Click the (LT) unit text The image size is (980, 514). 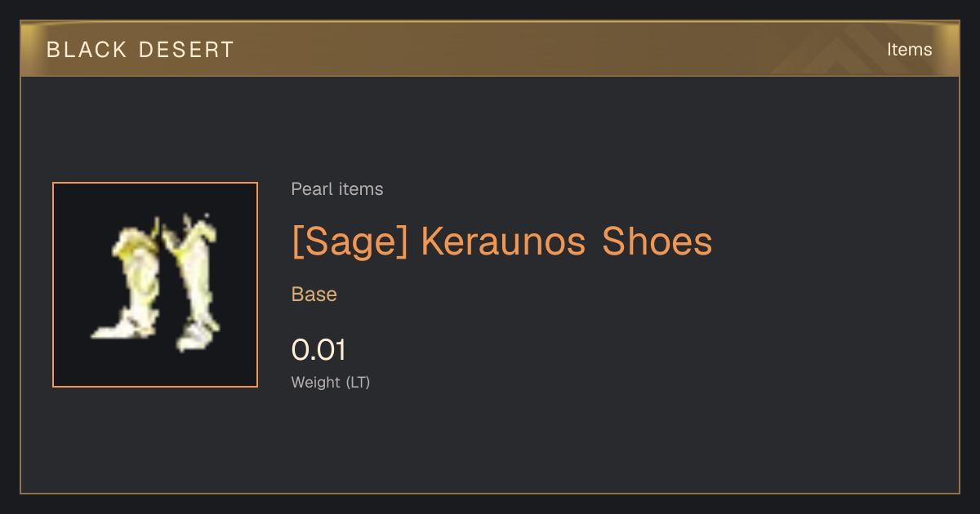[x=358, y=382]
